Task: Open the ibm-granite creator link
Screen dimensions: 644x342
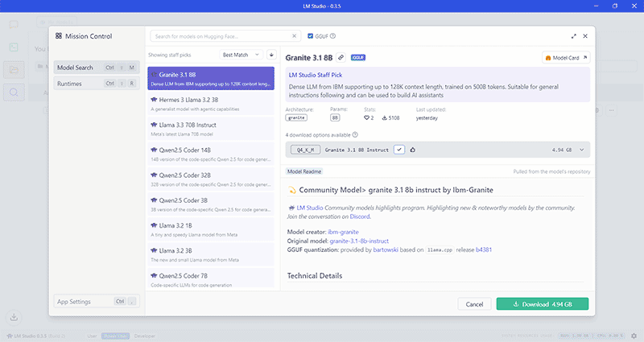Action: (344, 232)
